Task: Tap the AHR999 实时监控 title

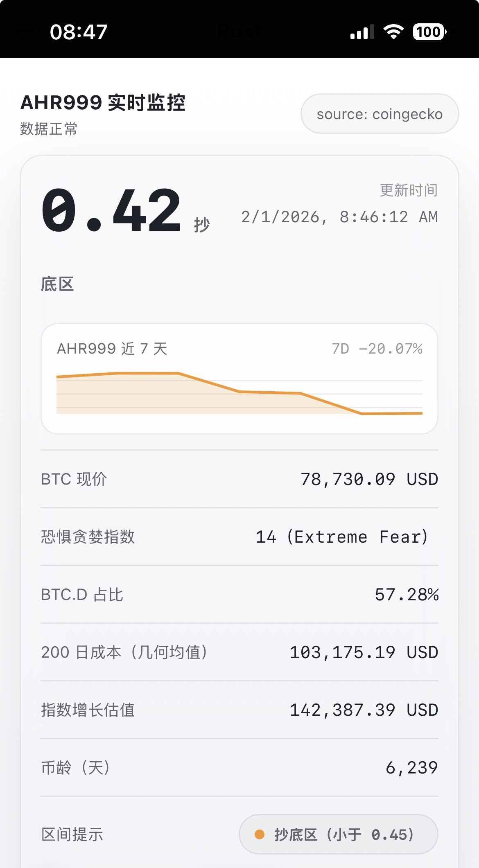Action: coord(103,102)
